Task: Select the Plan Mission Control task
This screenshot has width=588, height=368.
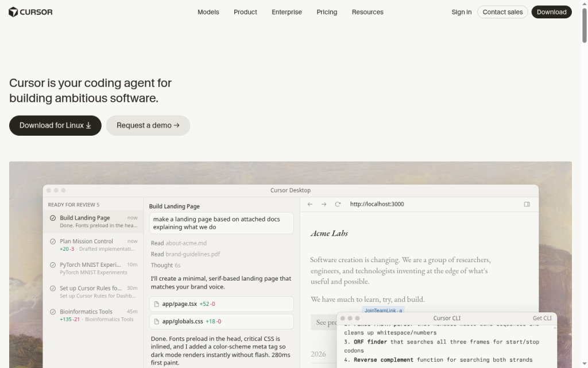Action: pos(93,245)
